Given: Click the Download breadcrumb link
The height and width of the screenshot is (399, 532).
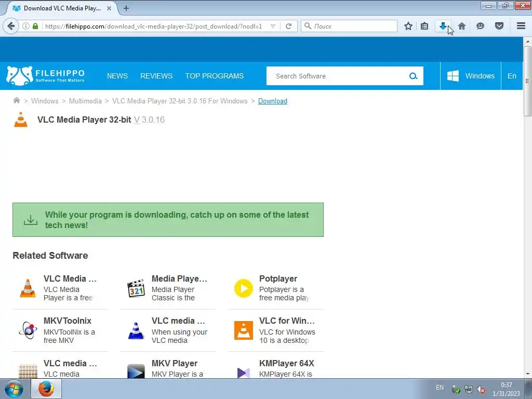Looking at the screenshot, I should click(273, 101).
